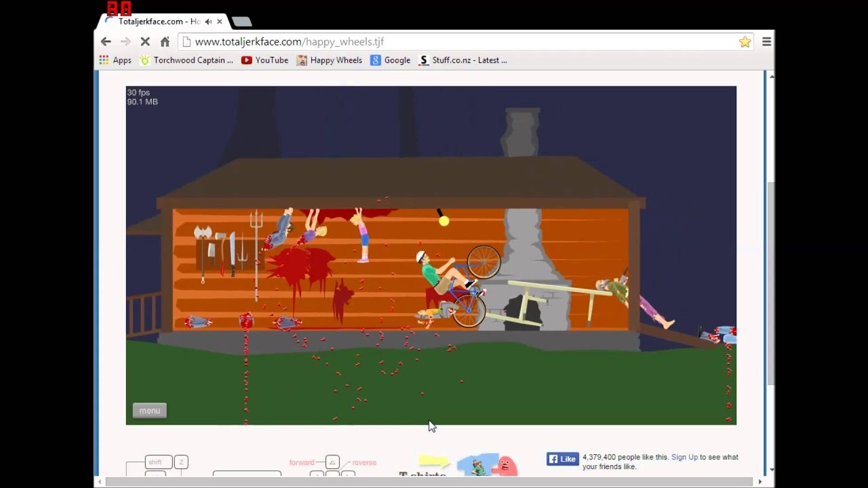Click the page icon in address bar
Image resolution: width=868 pixels, height=488 pixels.
[187, 41]
